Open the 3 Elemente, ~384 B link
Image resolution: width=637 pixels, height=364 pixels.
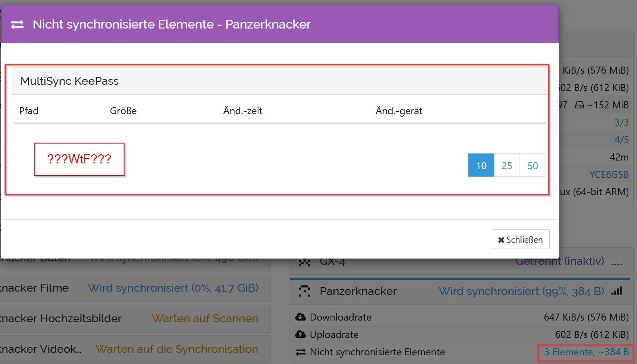click(x=586, y=352)
